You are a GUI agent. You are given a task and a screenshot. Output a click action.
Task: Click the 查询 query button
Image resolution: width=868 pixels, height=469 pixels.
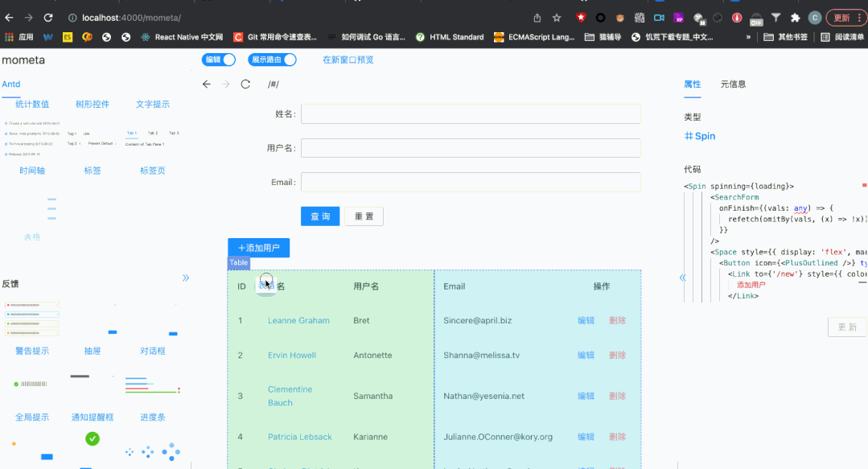(319, 216)
